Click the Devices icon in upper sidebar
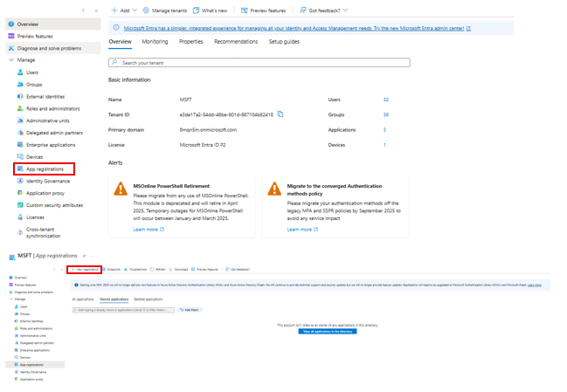Image resolution: width=567 pixels, height=392 pixels. click(x=20, y=157)
